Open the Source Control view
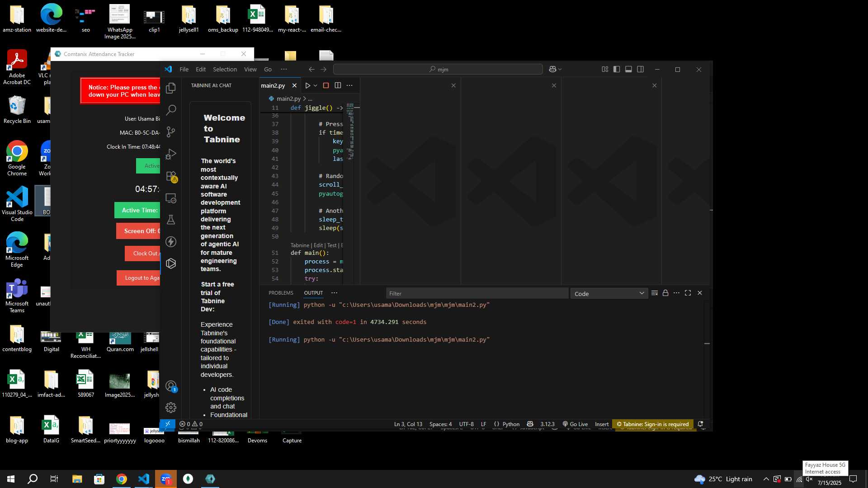Image resolution: width=868 pixels, height=488 pixels. click(171, 132)
